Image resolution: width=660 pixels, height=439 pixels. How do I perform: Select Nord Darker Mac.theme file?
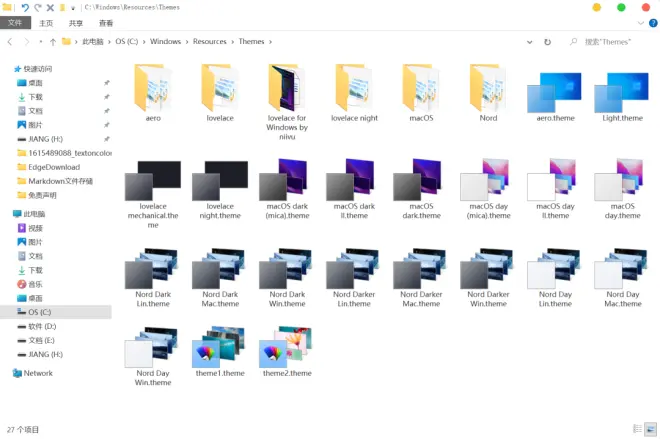coord(421,278)
